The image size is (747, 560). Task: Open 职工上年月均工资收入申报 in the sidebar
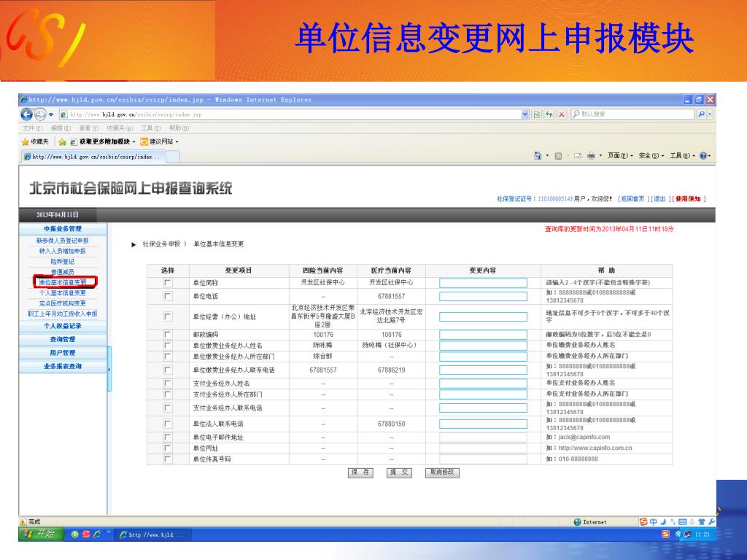coord(63,314)
